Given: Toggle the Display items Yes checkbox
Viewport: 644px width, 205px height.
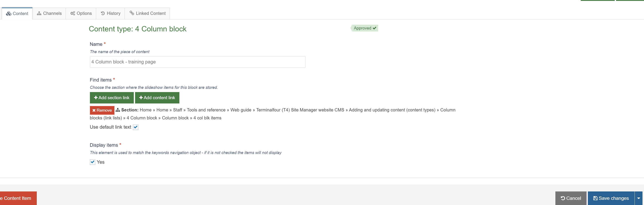Looking at the screenshot, I should tap(92, 162).
